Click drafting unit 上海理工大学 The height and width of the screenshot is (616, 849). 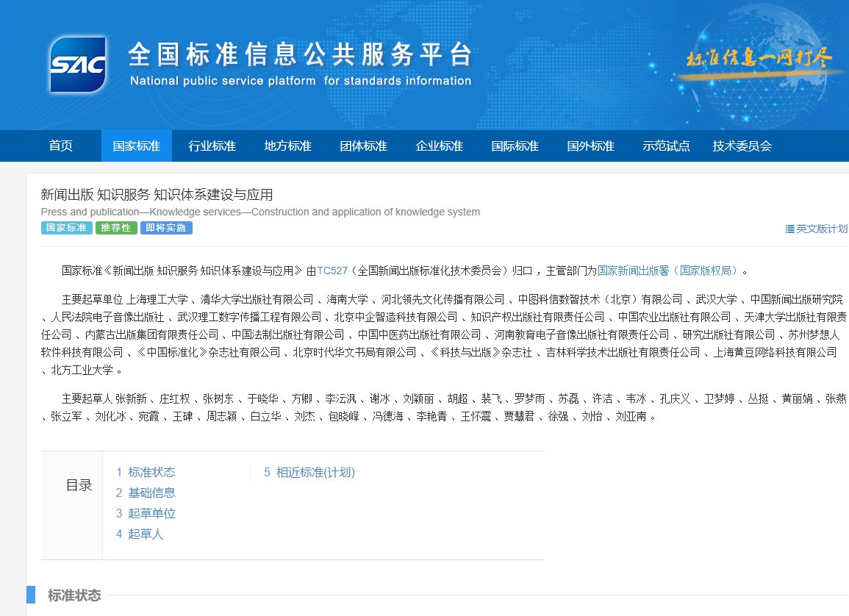pos(157,299)
